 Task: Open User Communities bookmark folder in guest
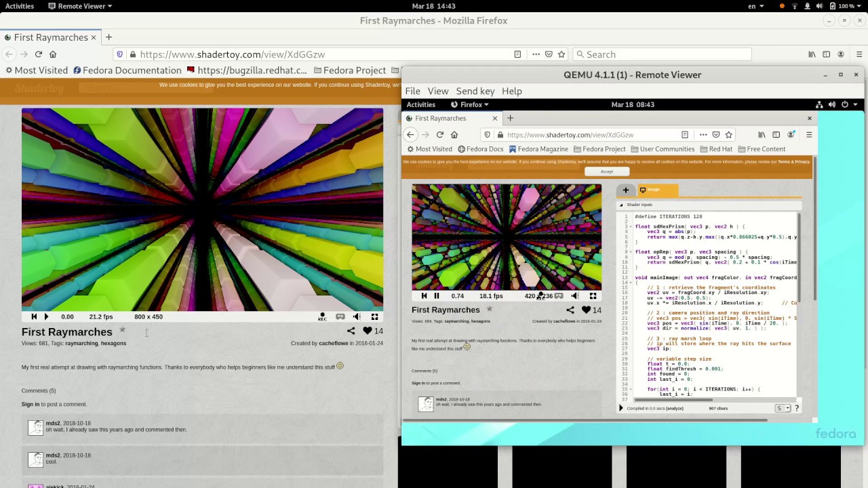coord(663,149)
